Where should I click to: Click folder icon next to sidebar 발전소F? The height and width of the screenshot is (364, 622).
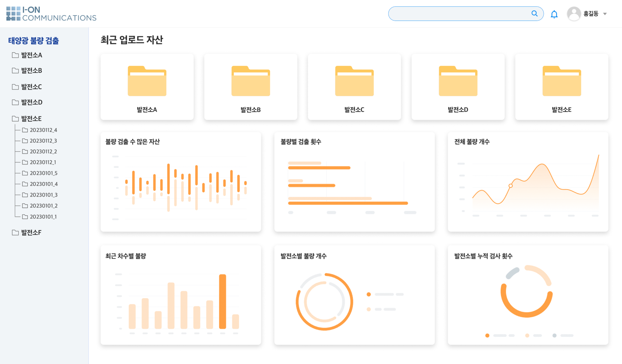pos(15,232)
